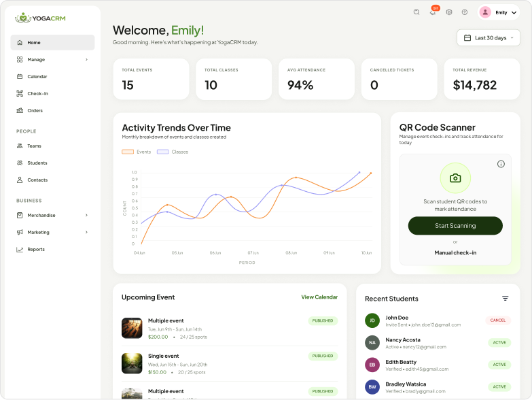
Task: Open Teams from sidebar
Action: tap(52, 146)
